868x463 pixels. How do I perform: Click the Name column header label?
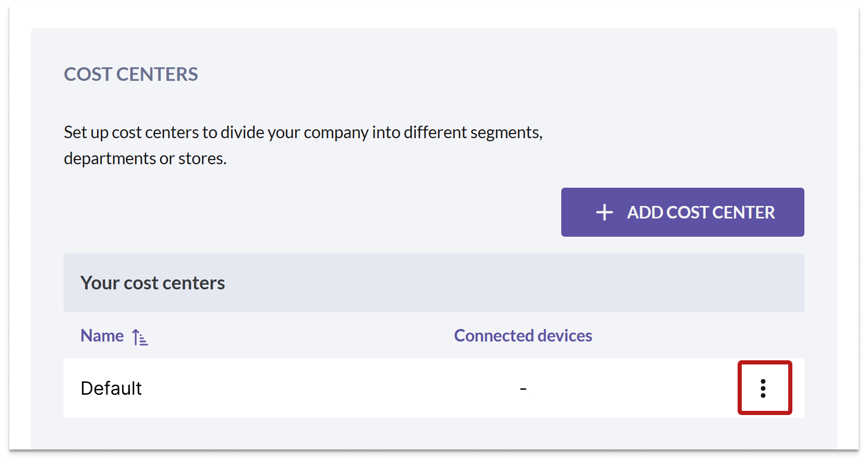[x=102, y=336]
